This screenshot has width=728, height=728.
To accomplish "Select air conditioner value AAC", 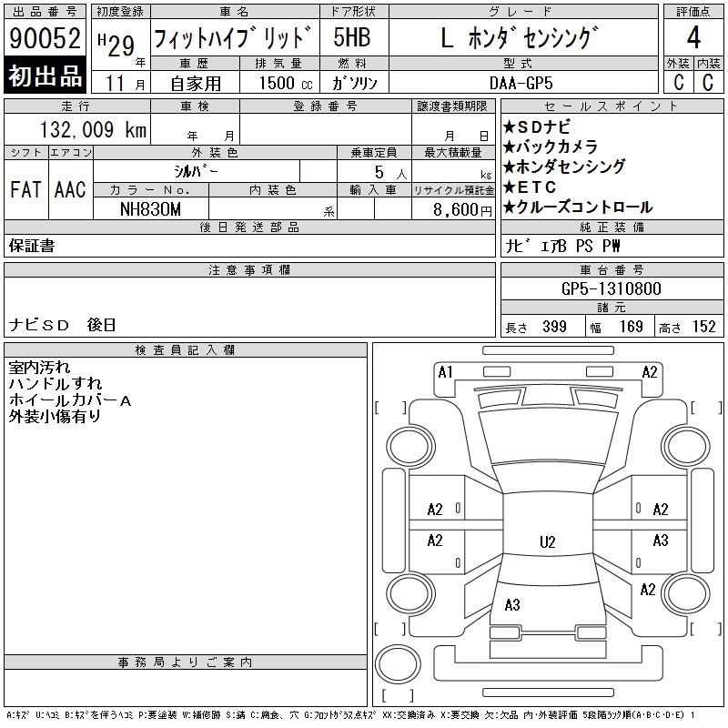I will [x=70, y=189].
